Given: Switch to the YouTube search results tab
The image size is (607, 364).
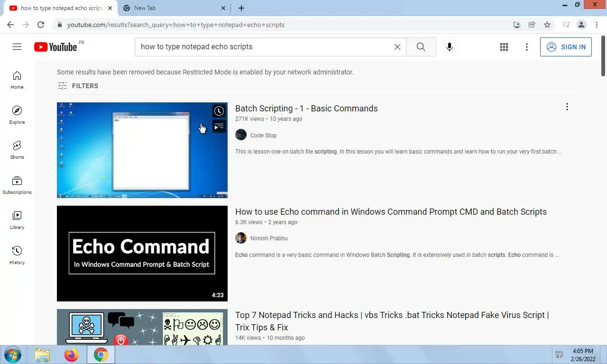Looking at the screenshot, I should [61, 8].
